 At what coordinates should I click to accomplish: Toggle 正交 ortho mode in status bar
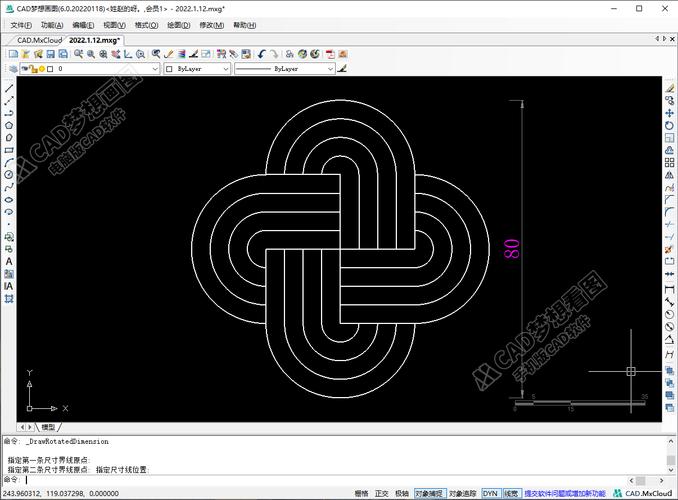[x=381, y=493]
